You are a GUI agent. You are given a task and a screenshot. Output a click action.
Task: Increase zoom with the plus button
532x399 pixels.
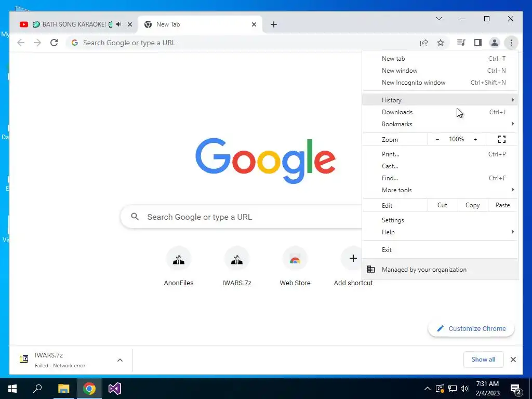point(475,139)
